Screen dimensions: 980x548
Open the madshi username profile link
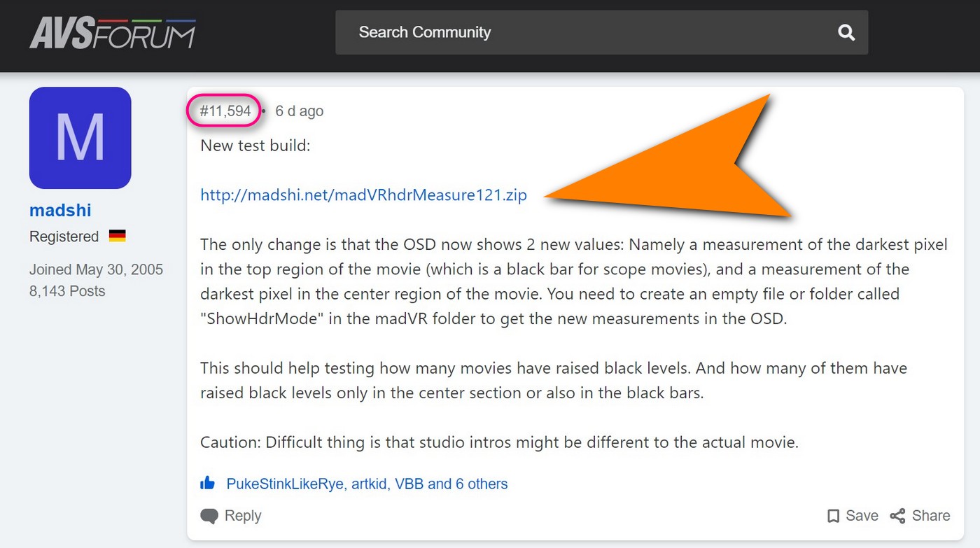(60, 210)
